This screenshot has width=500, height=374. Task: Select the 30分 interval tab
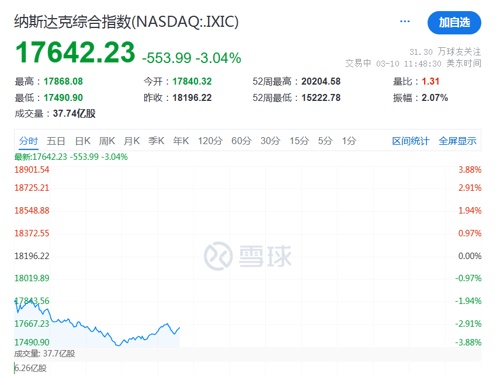270,141
